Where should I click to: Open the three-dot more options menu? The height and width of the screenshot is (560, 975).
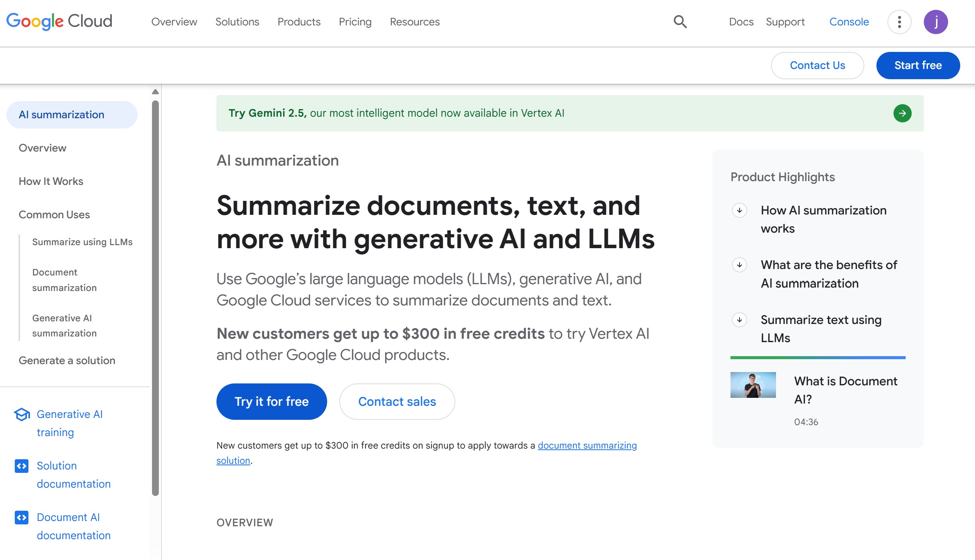(x=899, y=22)
